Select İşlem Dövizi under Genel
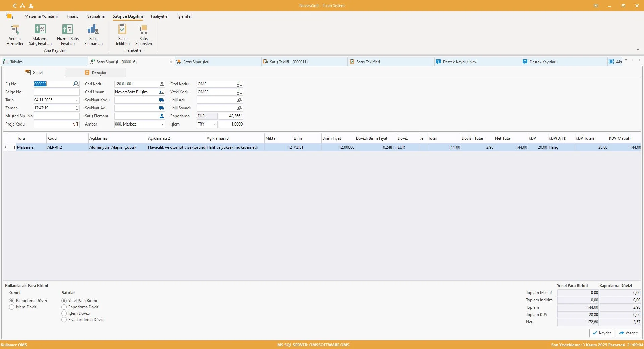Image resolution: width=644 pixels, height=349 pixels. click(12, 307)
